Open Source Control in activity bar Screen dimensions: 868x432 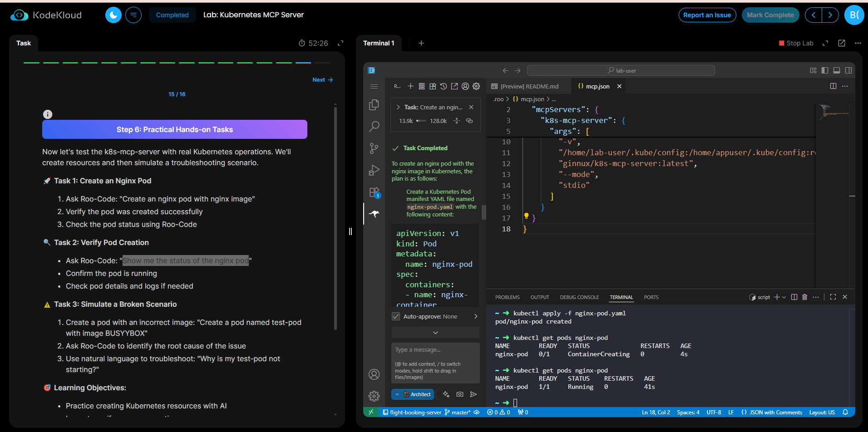coord(374,148)
